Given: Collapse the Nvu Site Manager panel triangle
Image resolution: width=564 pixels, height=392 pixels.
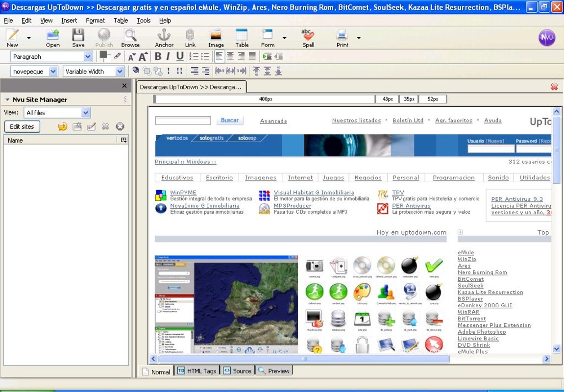Looking at the screenshot, I should tap(7, 99).
